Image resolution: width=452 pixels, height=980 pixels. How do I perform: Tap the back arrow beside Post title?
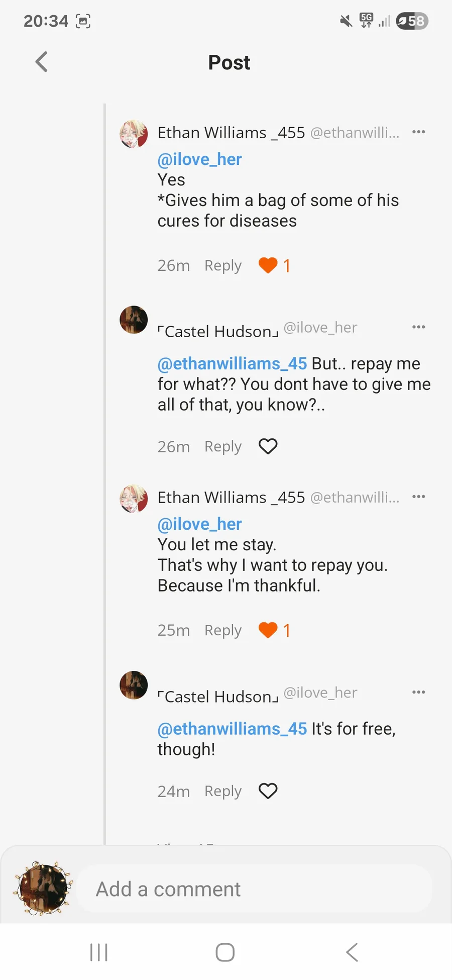point(42,62)
